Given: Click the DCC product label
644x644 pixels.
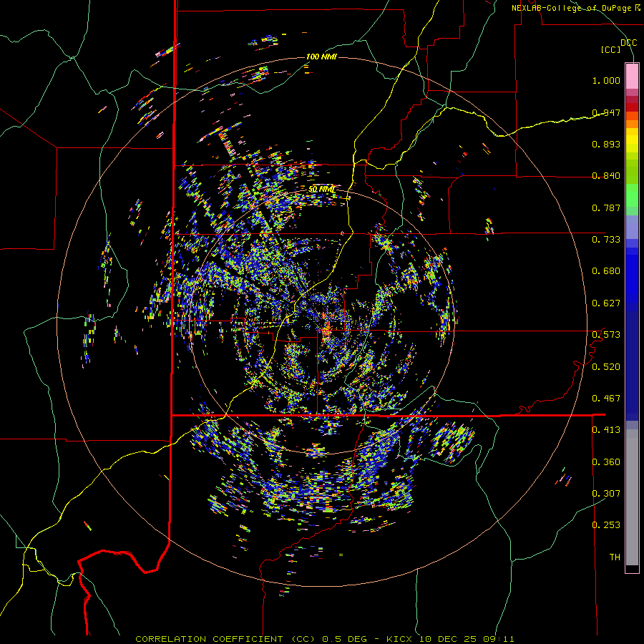Looking at the screenshot, I should click(x=628, y=43).
